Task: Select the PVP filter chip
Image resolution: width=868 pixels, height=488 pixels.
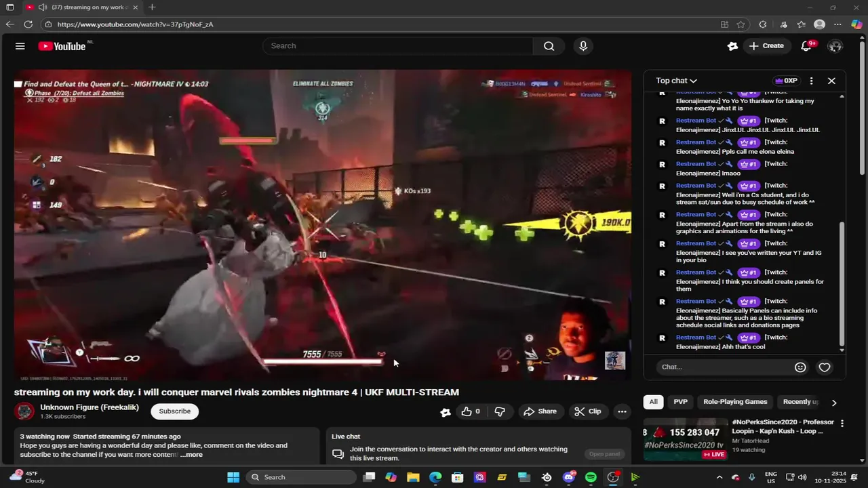Action: click(x=680, y=402)
